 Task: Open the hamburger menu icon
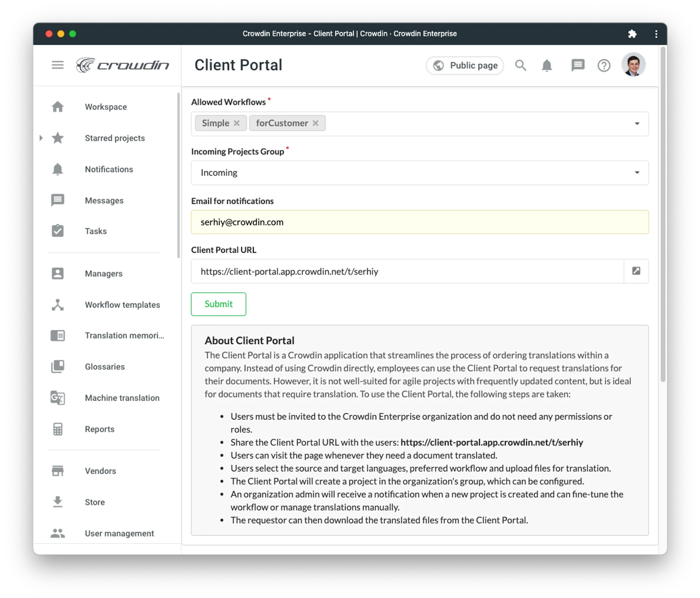tap(58, 65)
